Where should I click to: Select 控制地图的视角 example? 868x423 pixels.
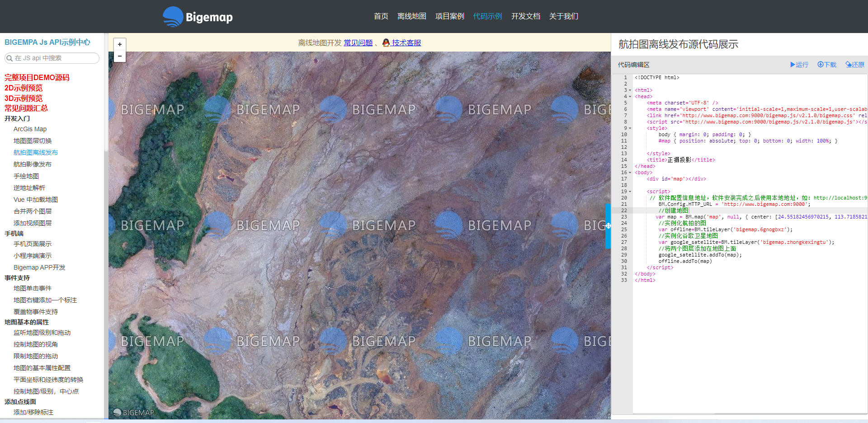click(x=36, y=344)
